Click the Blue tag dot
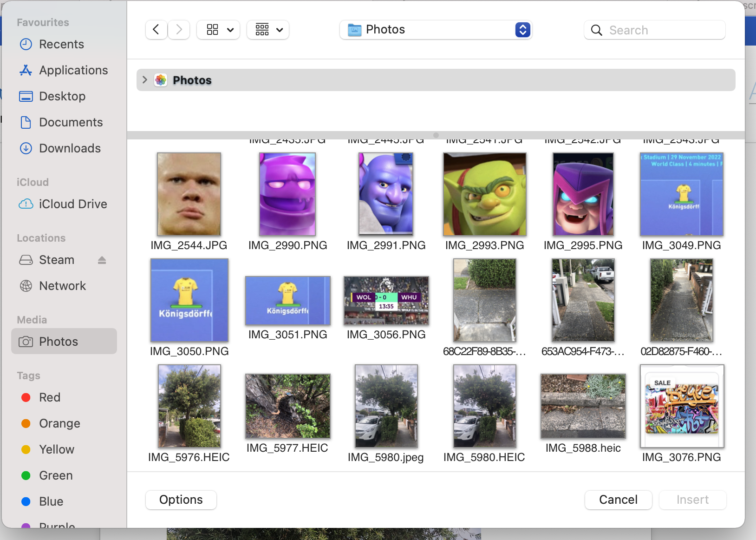756x540 pixels. click(26, 501)
